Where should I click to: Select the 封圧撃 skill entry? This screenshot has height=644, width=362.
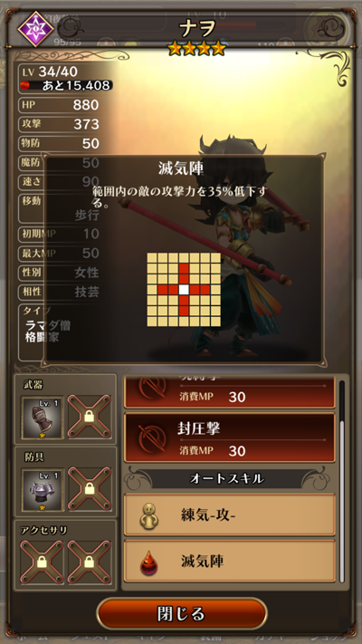(x=230, y=437)
